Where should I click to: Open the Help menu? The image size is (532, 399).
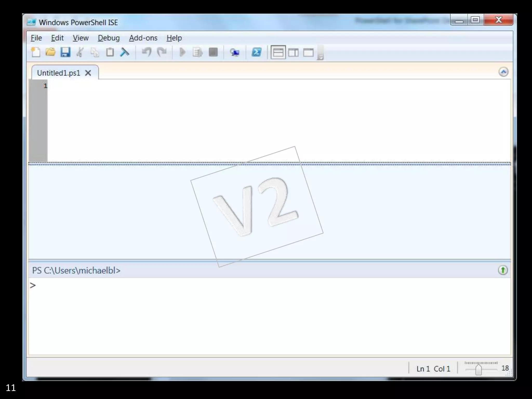click(x=174, y=38)
